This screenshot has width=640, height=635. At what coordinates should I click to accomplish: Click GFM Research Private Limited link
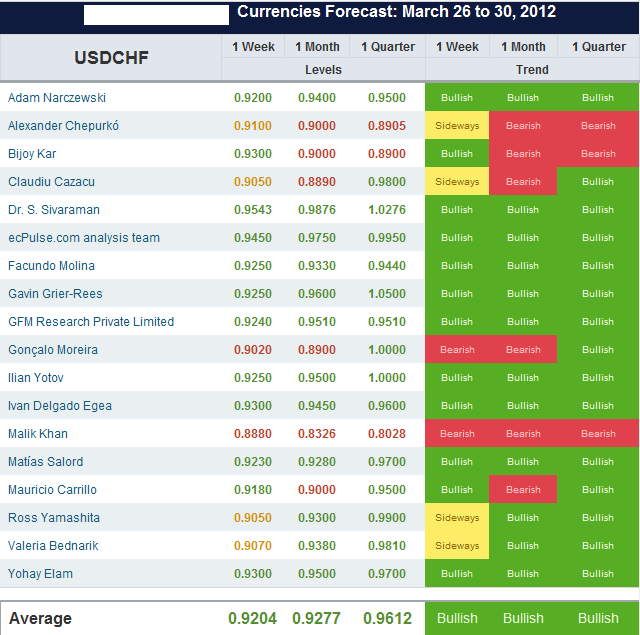pyautogui.click(x=91, y=322)
